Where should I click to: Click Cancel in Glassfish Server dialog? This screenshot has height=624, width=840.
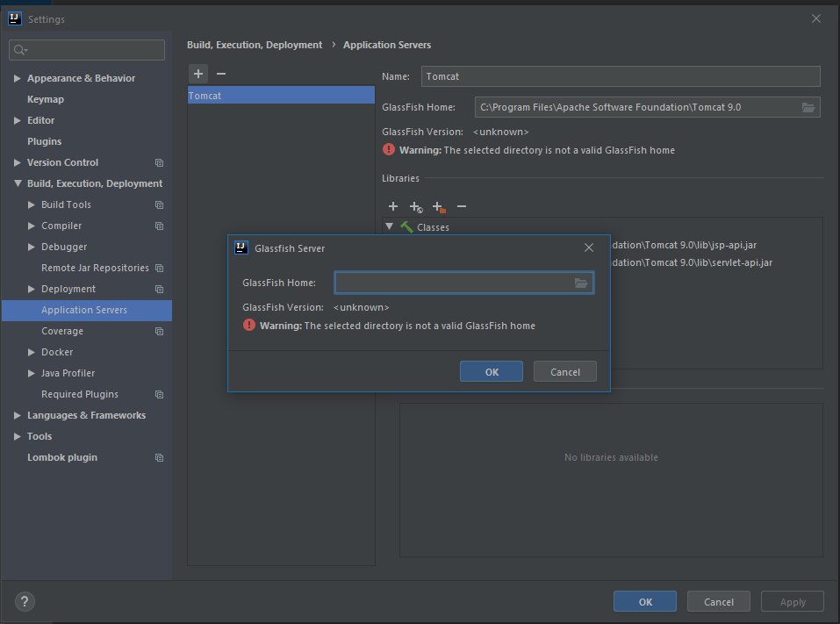(564, 372)
